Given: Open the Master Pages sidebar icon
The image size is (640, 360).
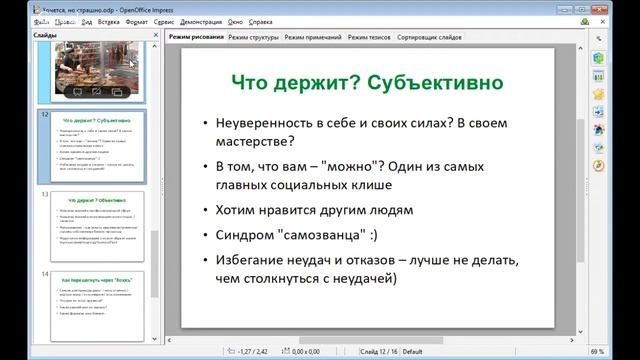Looking at the screenshot, I should [x=598, y=76].
